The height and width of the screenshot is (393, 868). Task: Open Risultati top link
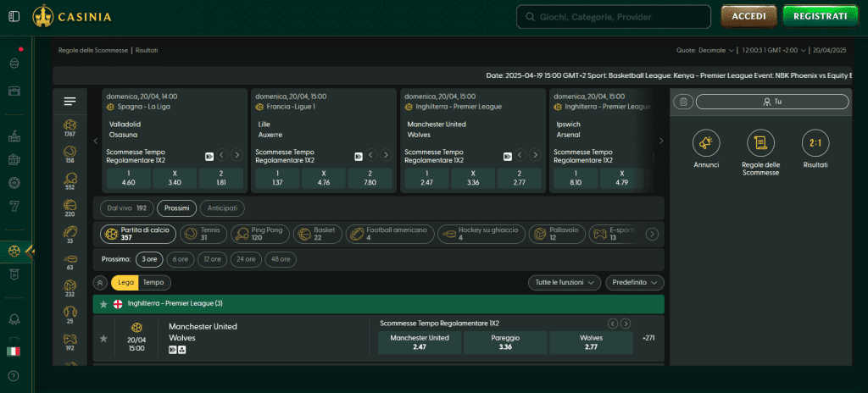pos(147,50)
